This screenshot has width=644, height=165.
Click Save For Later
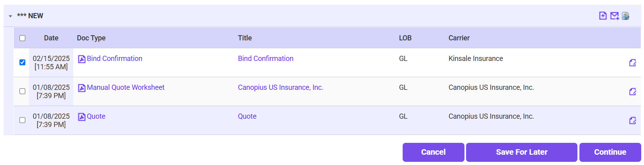(521, 152)
